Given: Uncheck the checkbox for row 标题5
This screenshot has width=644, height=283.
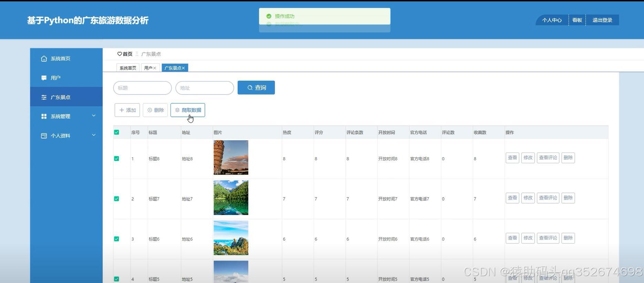Looking at the screenshot, I should pos(116,279).
